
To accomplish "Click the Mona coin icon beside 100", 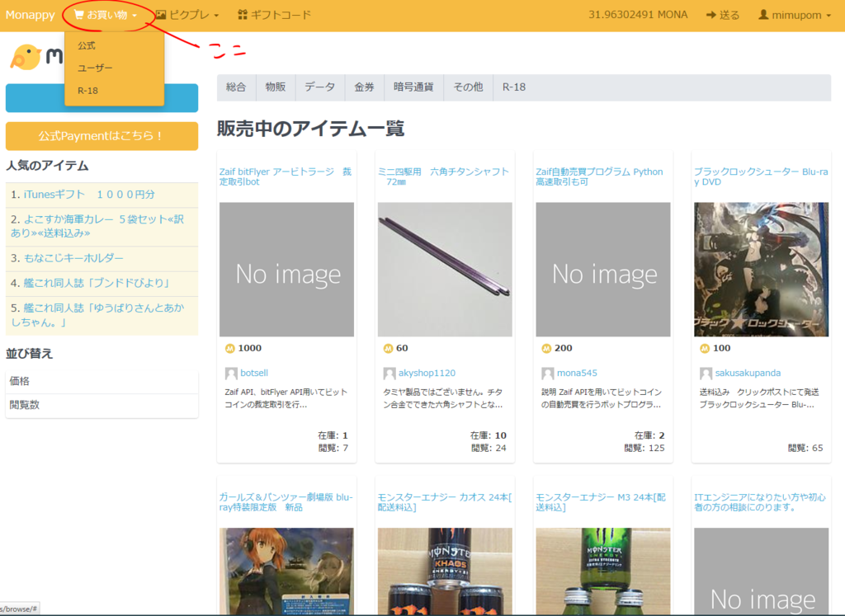I will [705, 348].
